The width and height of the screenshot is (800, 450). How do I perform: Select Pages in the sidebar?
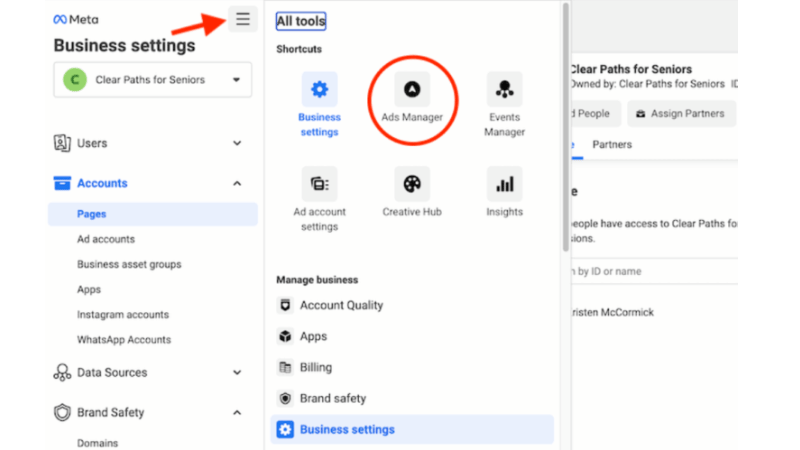(153, 214)
